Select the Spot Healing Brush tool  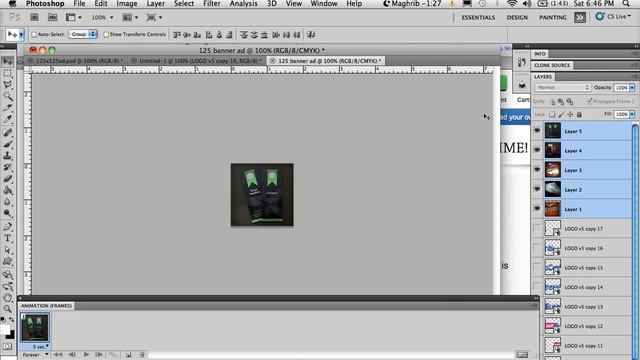tap(7, 133)
